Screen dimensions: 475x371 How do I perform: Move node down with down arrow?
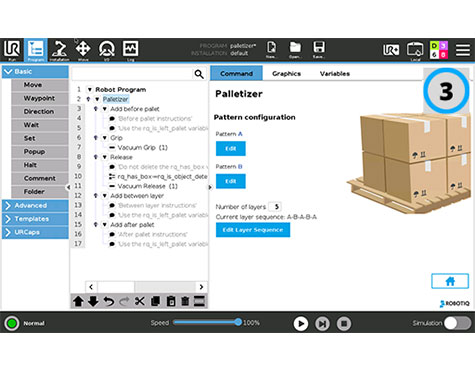93,301
